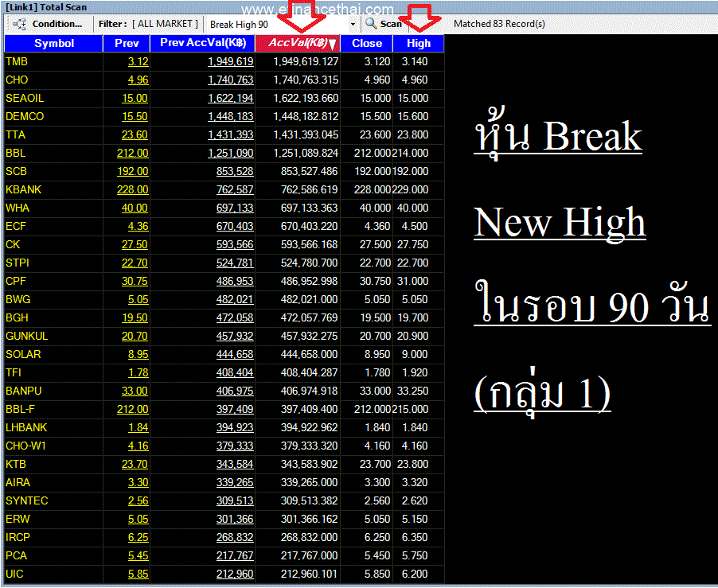Screen dimensions: 718x588
Task: Click Prev AccVal 853,528 link
Action: [x=235, y=171]
